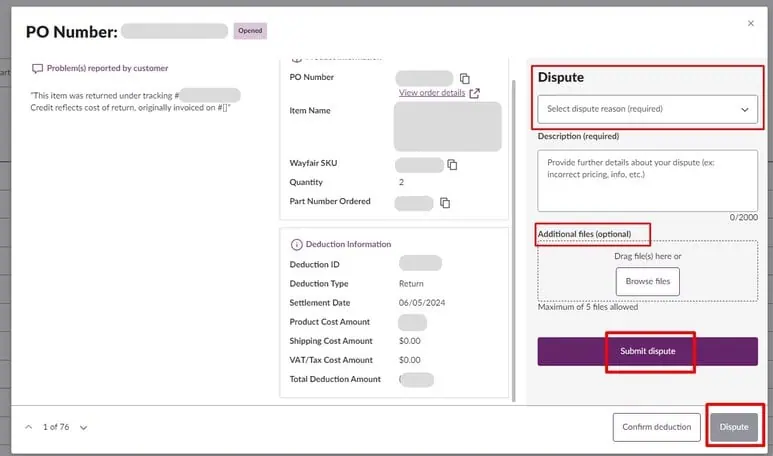Click the Drag file(s) here drop zone text
Screen dimensions: 773x456
[x=647, y=256]
